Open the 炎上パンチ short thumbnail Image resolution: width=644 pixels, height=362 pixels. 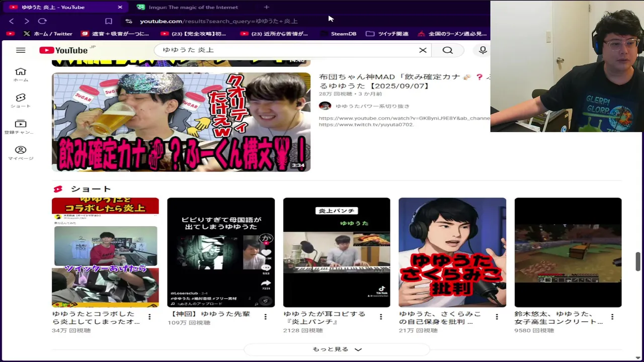(337, 252)
